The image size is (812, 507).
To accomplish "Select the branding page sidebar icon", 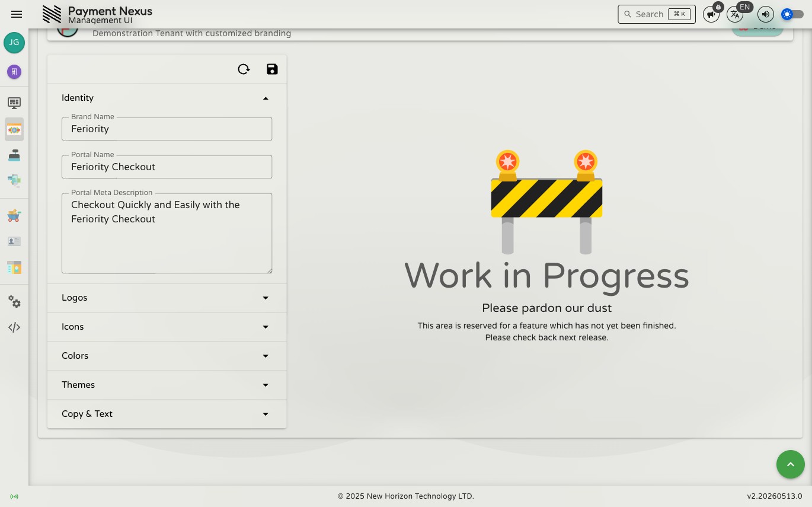I will (14, 129).
